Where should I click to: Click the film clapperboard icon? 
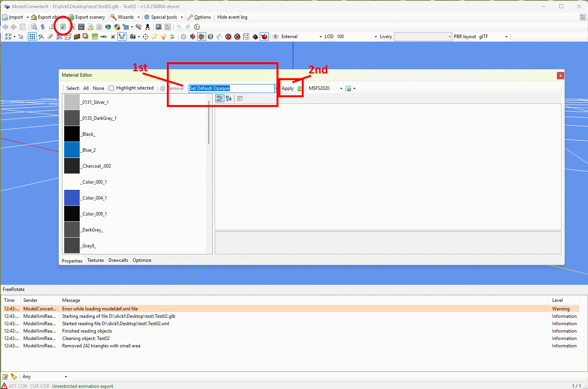tap(81, 27)
